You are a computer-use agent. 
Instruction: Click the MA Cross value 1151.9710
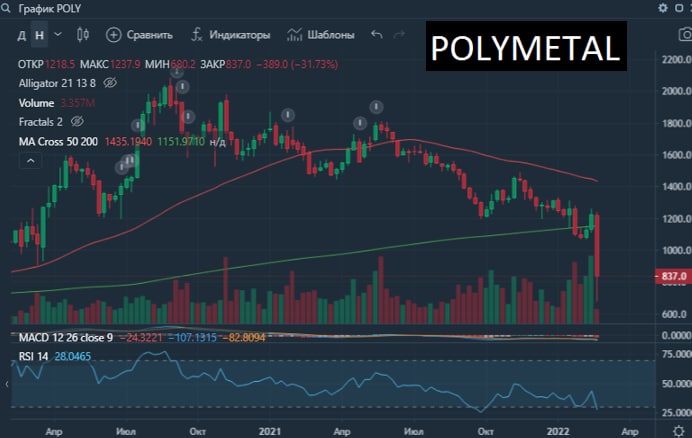[181, 142]
